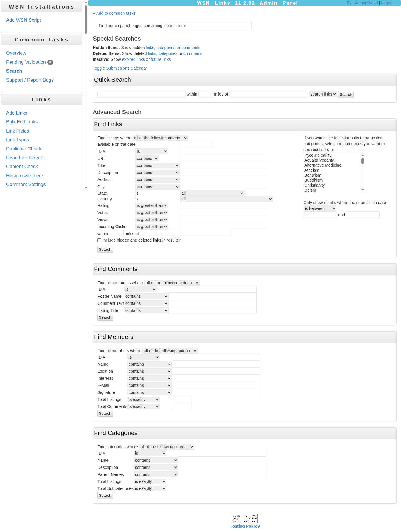Open Listing Title 'contains' dropdown
Viewport: 401px width, 532px height.
coord(146,310)
